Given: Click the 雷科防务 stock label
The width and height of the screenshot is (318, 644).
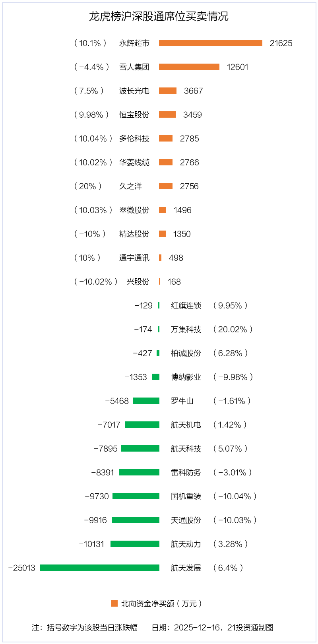Looking at the screenshot, I should [x=186, y=472].
